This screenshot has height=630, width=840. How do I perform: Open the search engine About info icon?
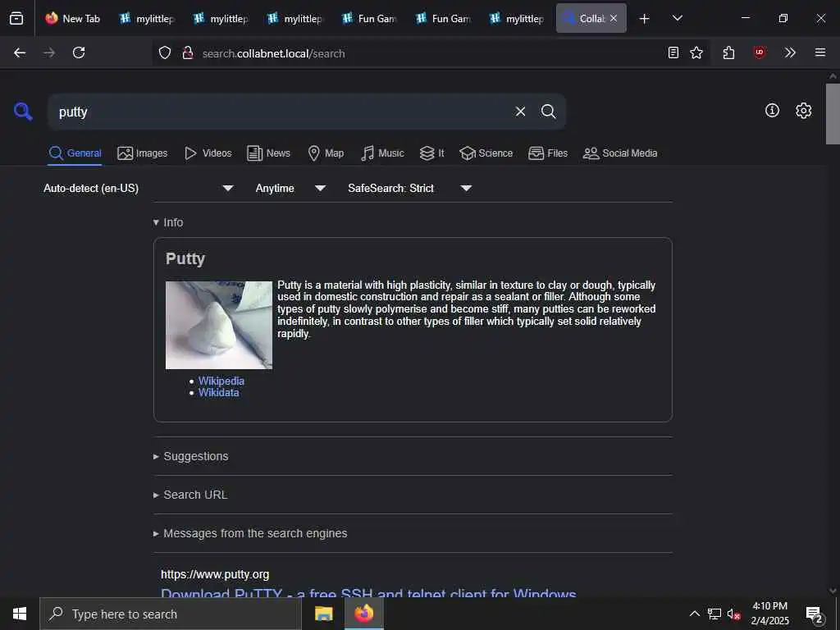[x=772, y=111]
